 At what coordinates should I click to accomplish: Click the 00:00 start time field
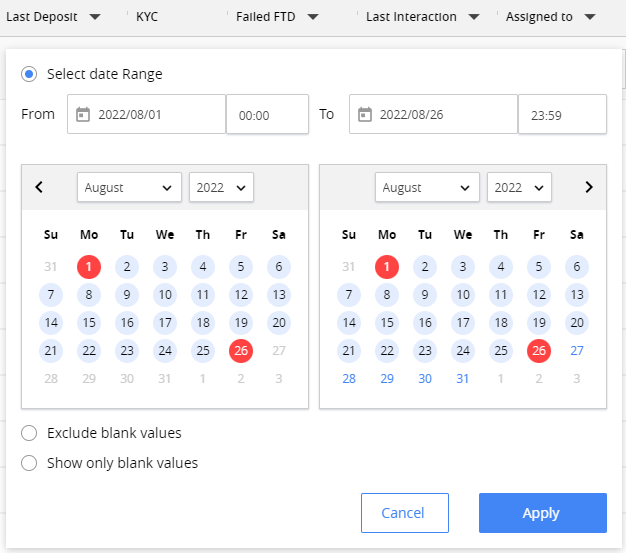(267, 115)
